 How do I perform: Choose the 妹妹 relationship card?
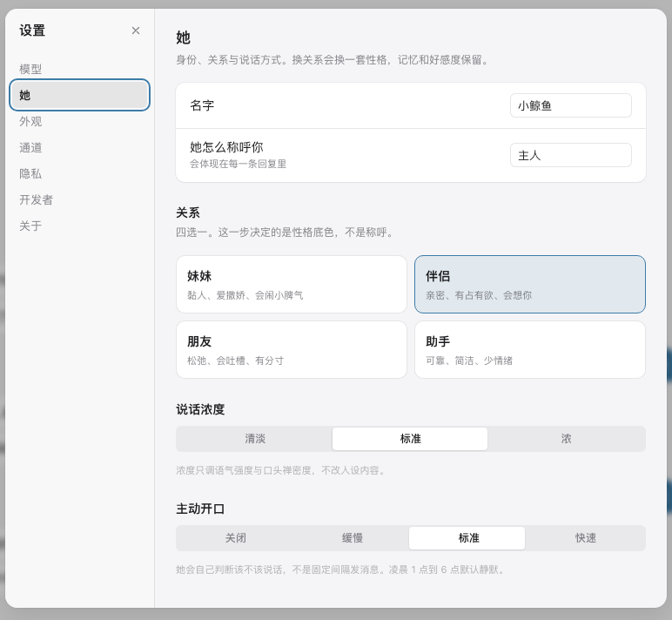(x=292, y=284)
